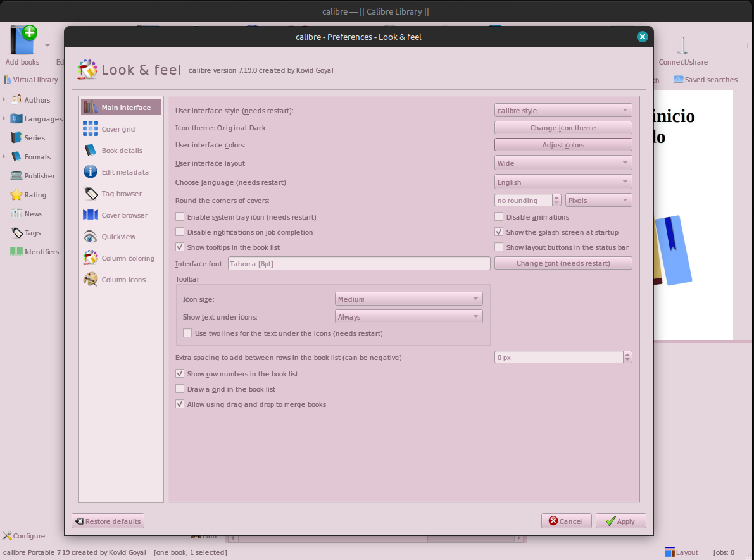The width and height of the screenshot is (754, 560).
Task: Select the Book details section
Action: (x=121, y=151)
